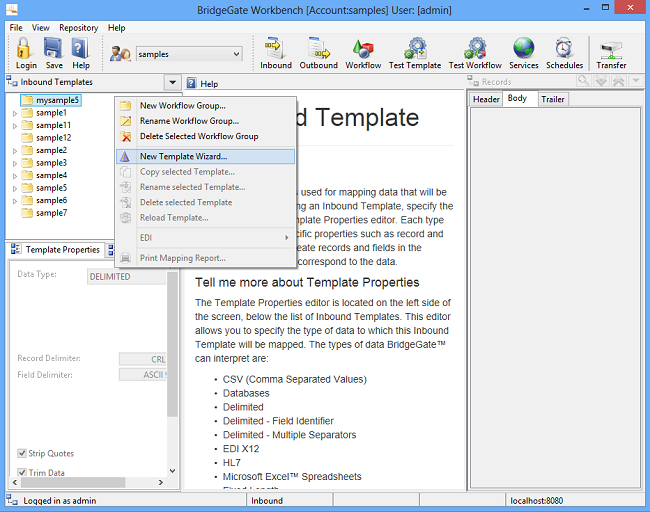This screenshot has width=650, height=512.
Task: Click the Record Delimiter field
Action: tap(143, 359)
